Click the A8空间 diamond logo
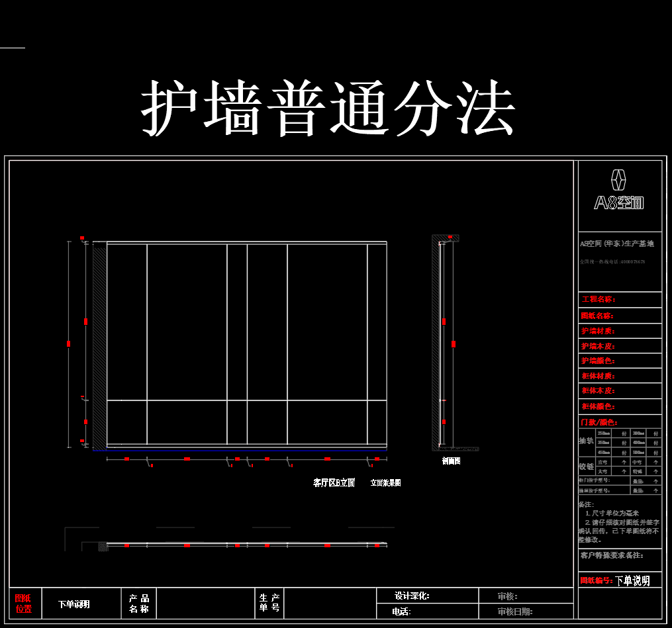 (x=618, y=180)
